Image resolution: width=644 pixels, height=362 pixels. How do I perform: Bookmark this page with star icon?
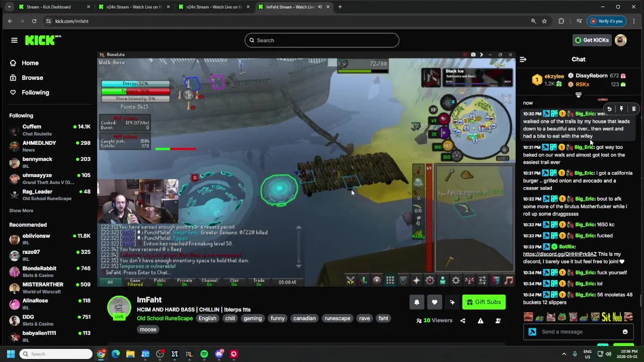click(544, 21)
